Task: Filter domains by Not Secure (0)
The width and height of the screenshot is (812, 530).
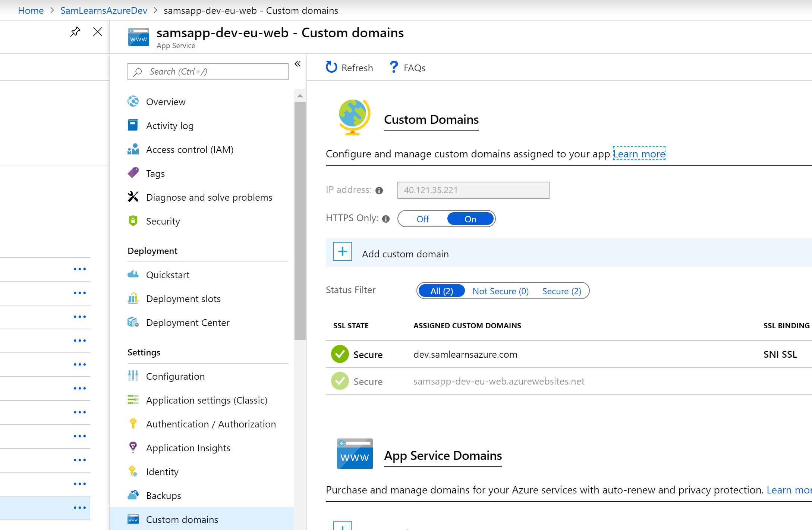Action: [500, 291]
